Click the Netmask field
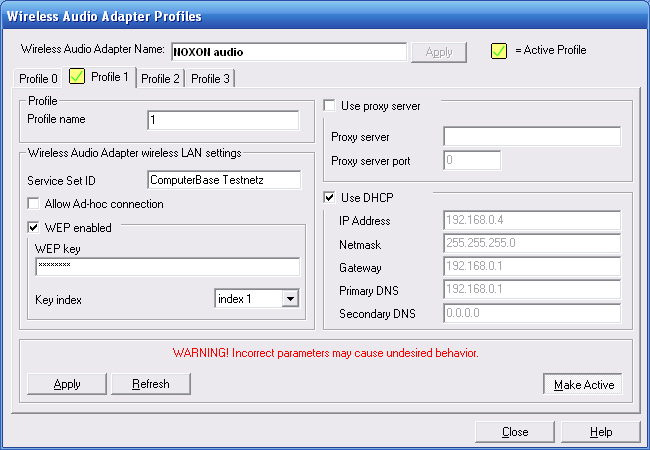This screenshot has width=650, height=450. coord(532,243)
